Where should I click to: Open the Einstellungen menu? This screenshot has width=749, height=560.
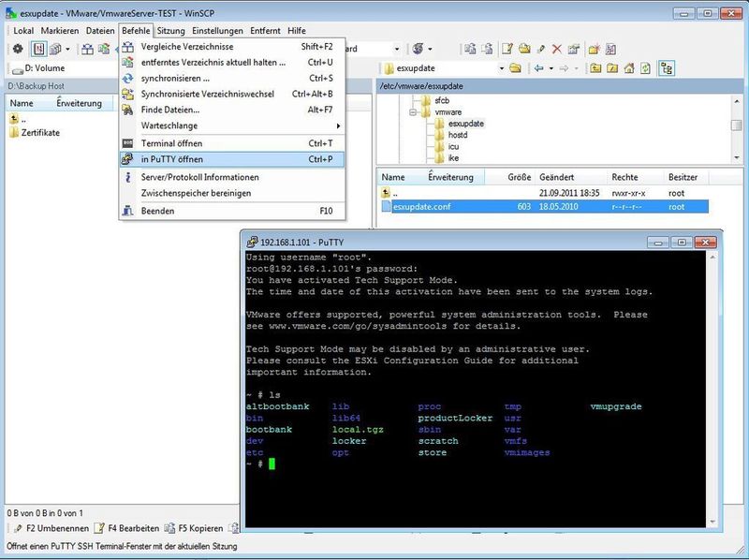tap(217, 31)
